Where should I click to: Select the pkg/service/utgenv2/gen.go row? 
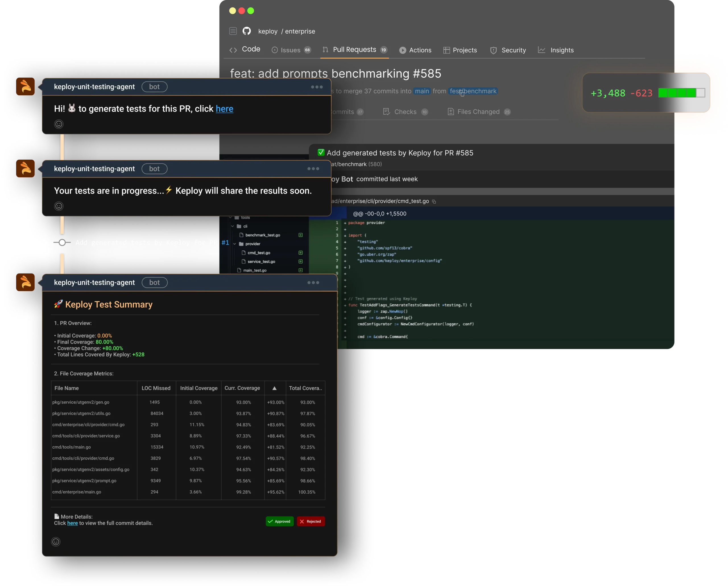pyautogui.click(x=188, y=402)
